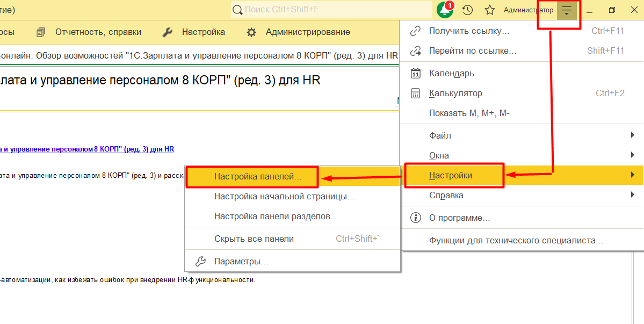Click the Администратор user name
This screenshot has width=644, height=324.
click(528, 10)
